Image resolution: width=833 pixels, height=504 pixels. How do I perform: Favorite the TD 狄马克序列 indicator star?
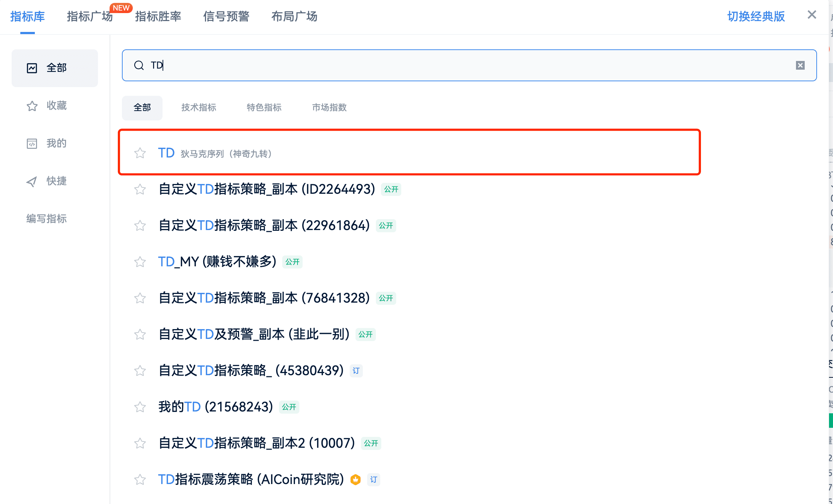(140, 153)
